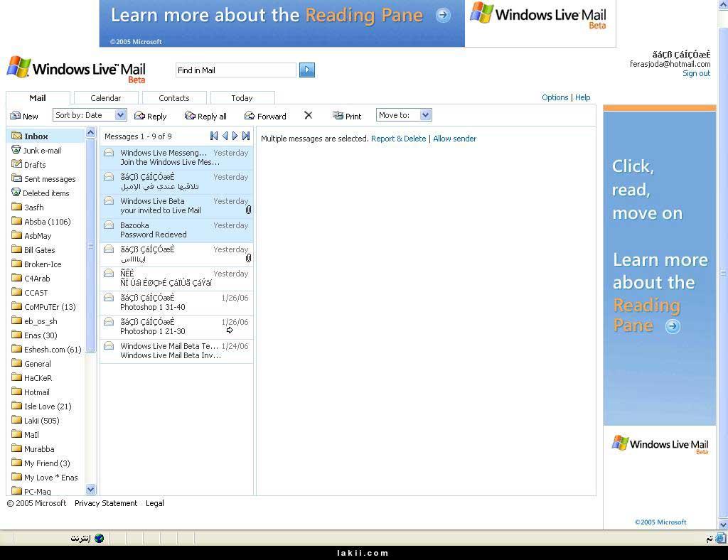The image size is (728, 560).
Task: Select the Password Recieved message from Bazooka
Action: click(177, 230)
